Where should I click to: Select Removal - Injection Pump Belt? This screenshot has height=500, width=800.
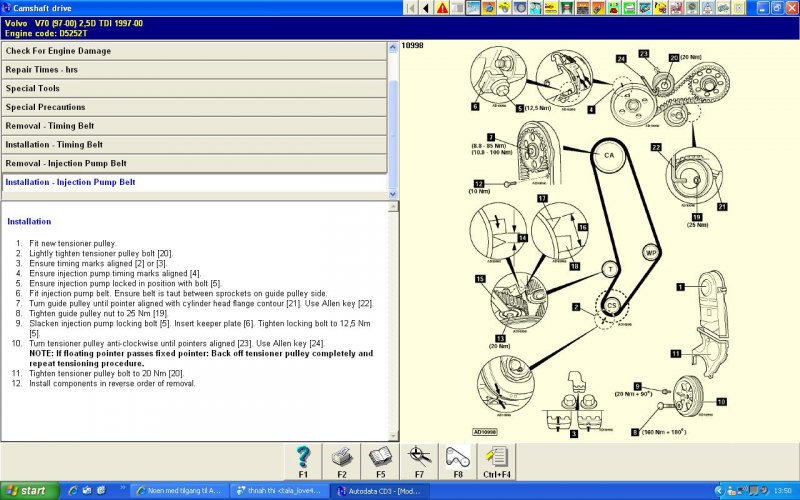point(193,163)
